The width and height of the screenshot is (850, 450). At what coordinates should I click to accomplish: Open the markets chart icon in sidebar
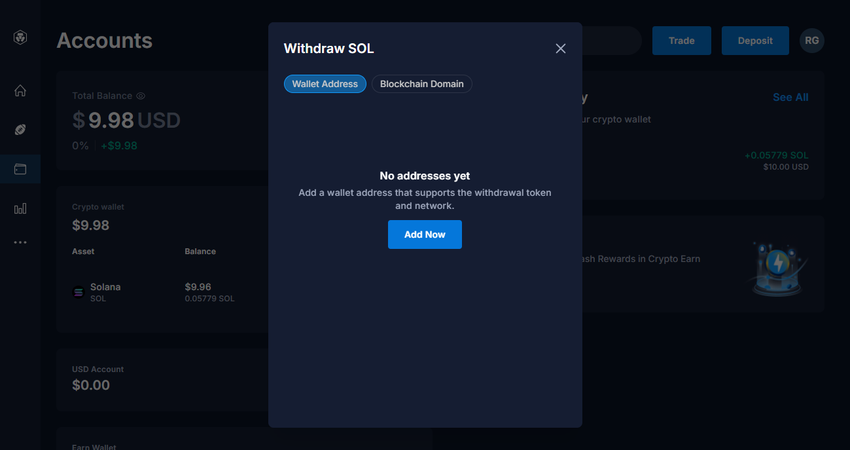(20, 209)
